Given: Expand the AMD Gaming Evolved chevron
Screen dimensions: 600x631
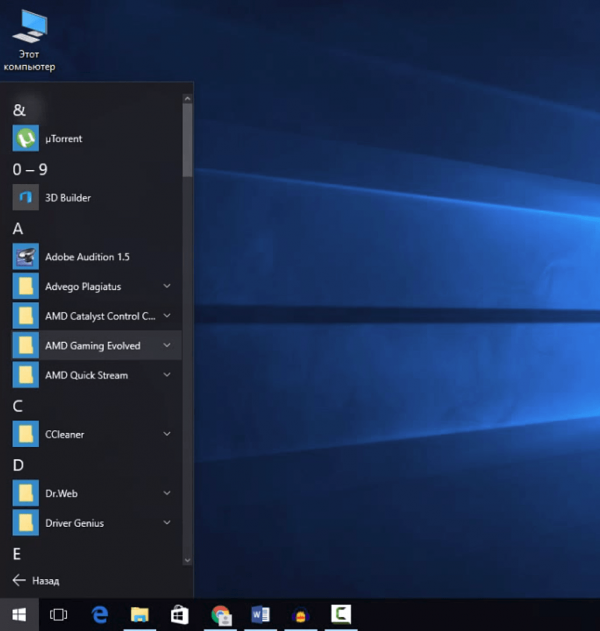Looking at the screenshot, I should (167, 345).
